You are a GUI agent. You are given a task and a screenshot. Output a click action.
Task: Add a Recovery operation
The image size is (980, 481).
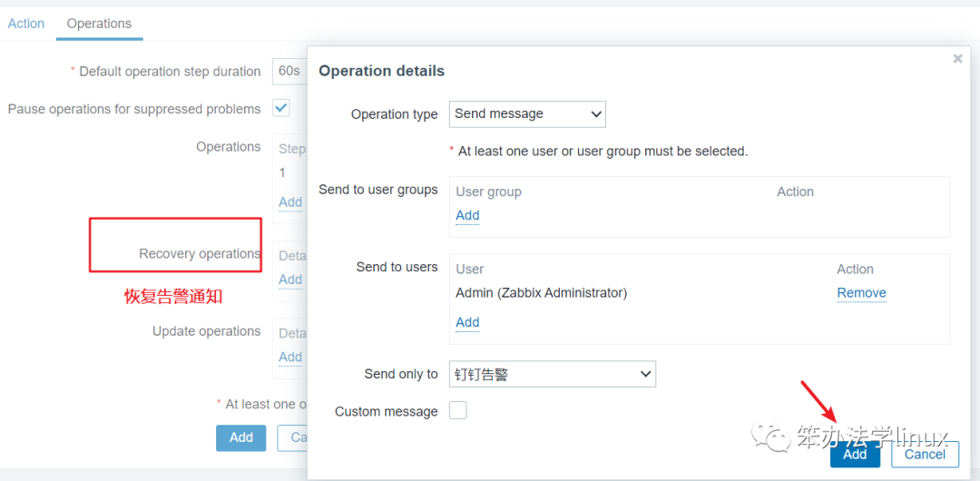(x=290, y=280)
